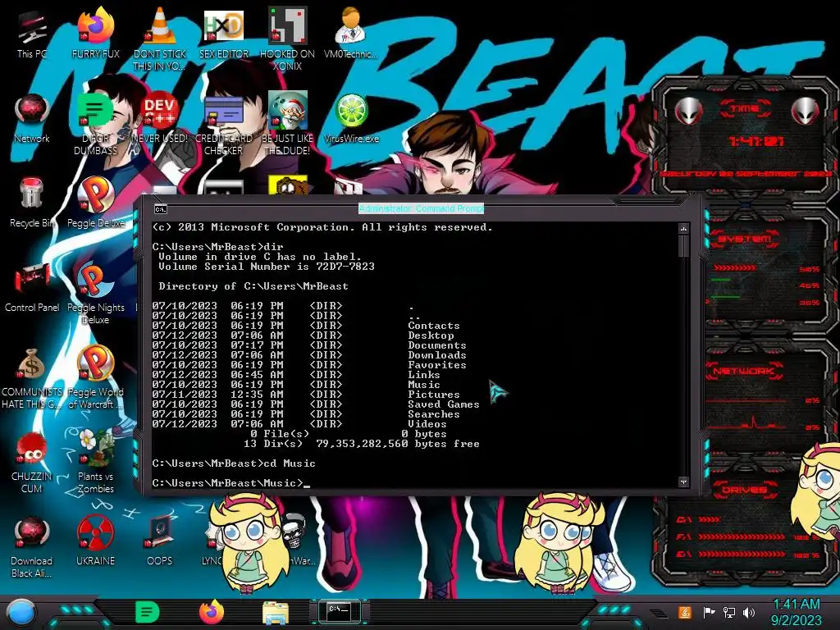Image resolution: width=840 pixels, height=630 pixels.
Task: Click the taskbar clock showing 1:41 AM
Action: coord(797,612)
